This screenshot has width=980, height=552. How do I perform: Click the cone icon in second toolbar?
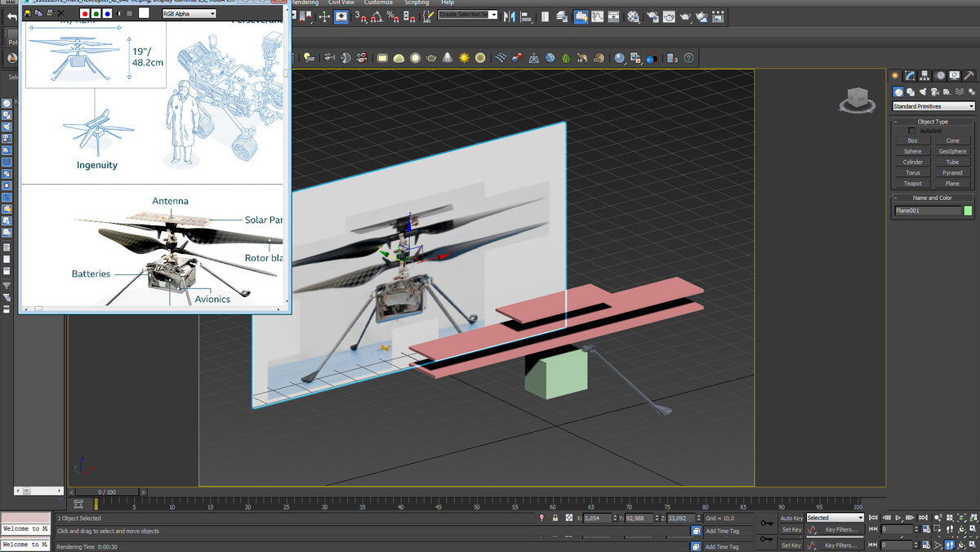coord(448,58)
